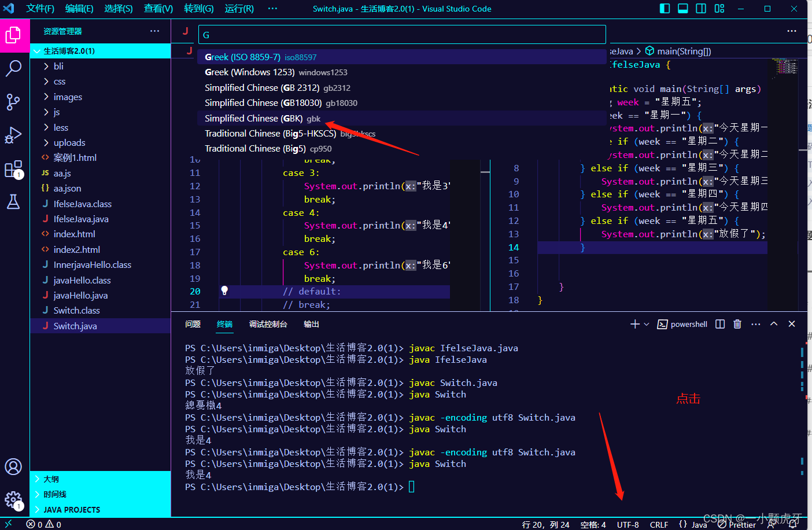Select Traditional Chinese (Big5) cp950 encoding
812x530 pixels.
[402, 148]
